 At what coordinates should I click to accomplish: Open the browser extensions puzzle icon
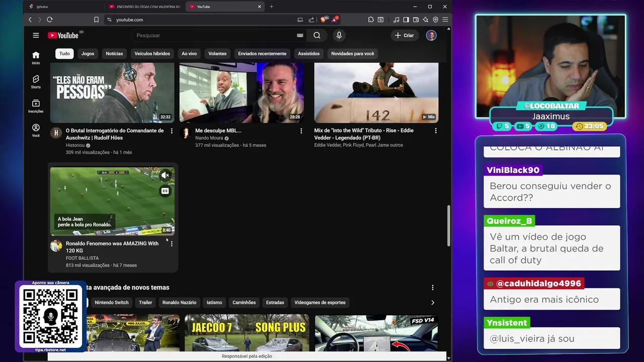pos(371,20)
